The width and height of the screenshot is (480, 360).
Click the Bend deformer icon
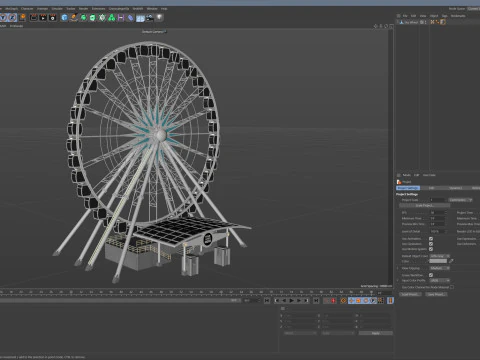click(130, 17)
